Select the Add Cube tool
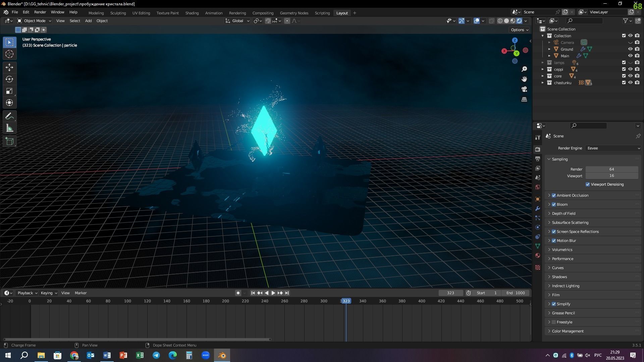Viewport: 644px width, 362px height. [9, 141]
